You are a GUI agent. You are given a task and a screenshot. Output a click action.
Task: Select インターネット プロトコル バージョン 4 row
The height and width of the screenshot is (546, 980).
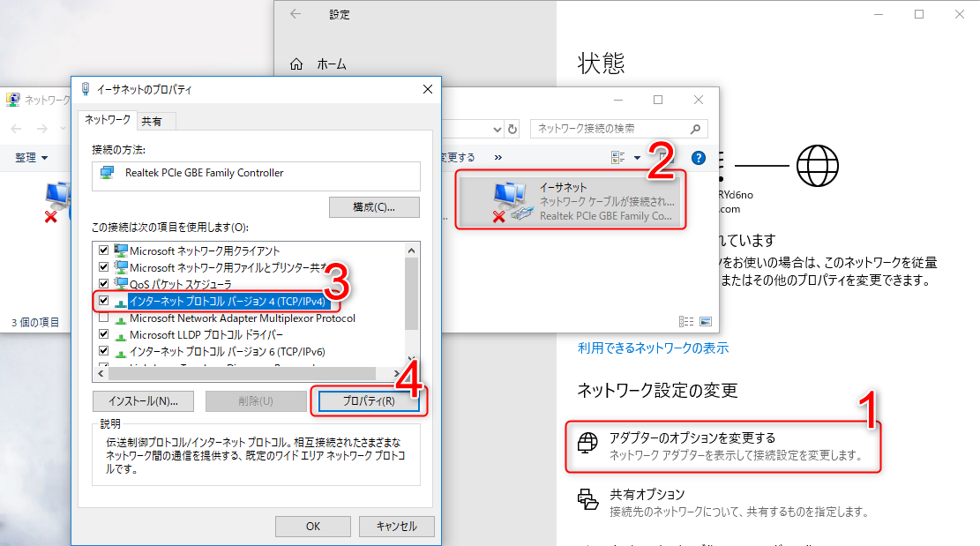tap(228, 301)
